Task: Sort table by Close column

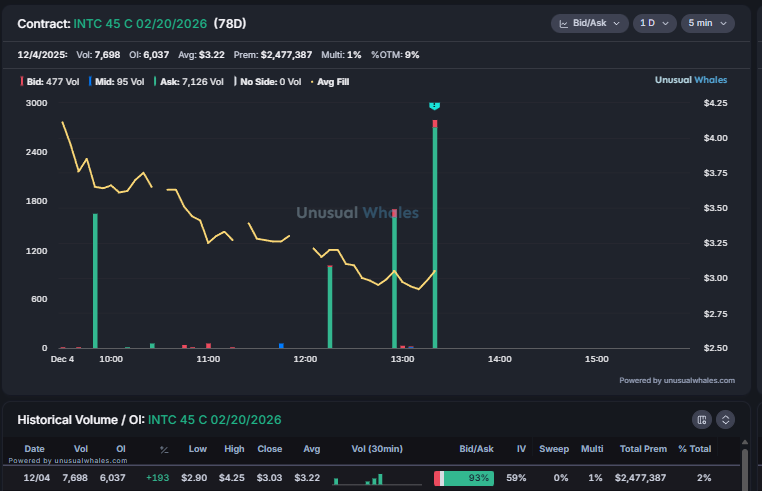Action: (x=270, y=449)
